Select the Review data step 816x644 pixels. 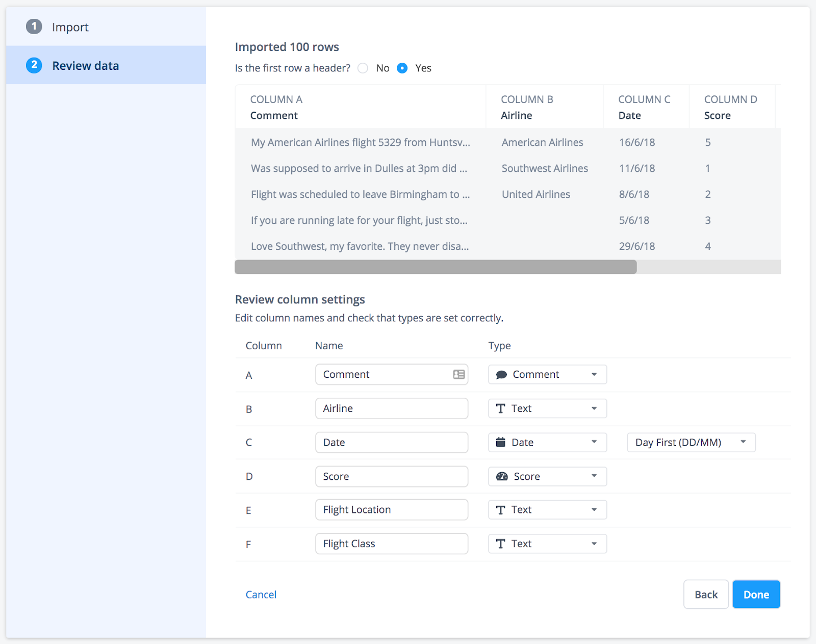[x=85, y=65]
